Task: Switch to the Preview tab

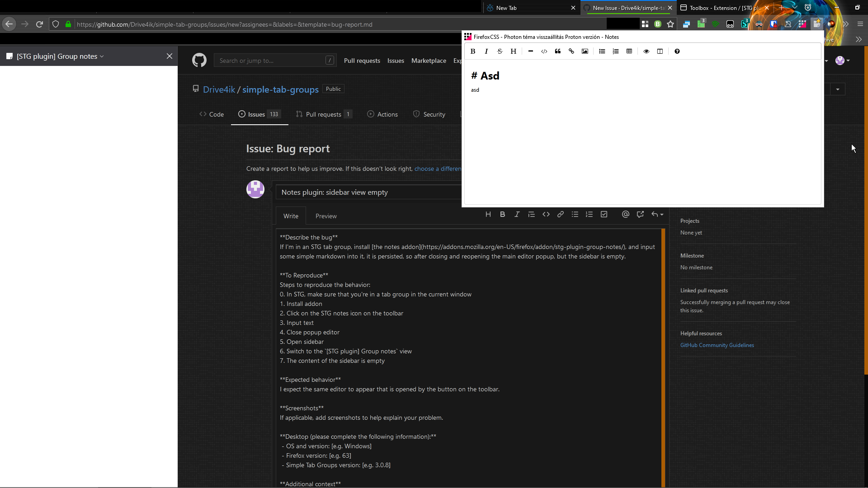Action: (x=326, y=216)
